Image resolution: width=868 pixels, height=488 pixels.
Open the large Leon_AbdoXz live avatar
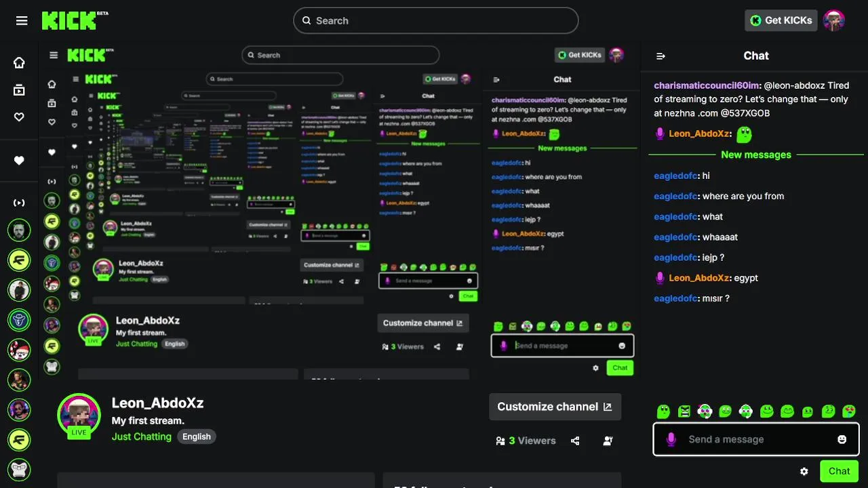coord(79,414)
